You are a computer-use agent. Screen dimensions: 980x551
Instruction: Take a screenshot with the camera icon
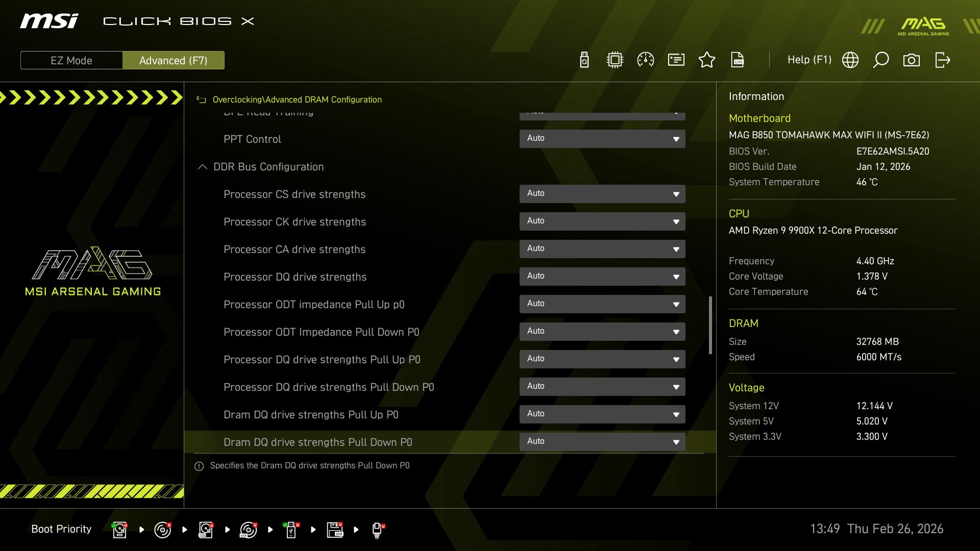click(912, 60)
